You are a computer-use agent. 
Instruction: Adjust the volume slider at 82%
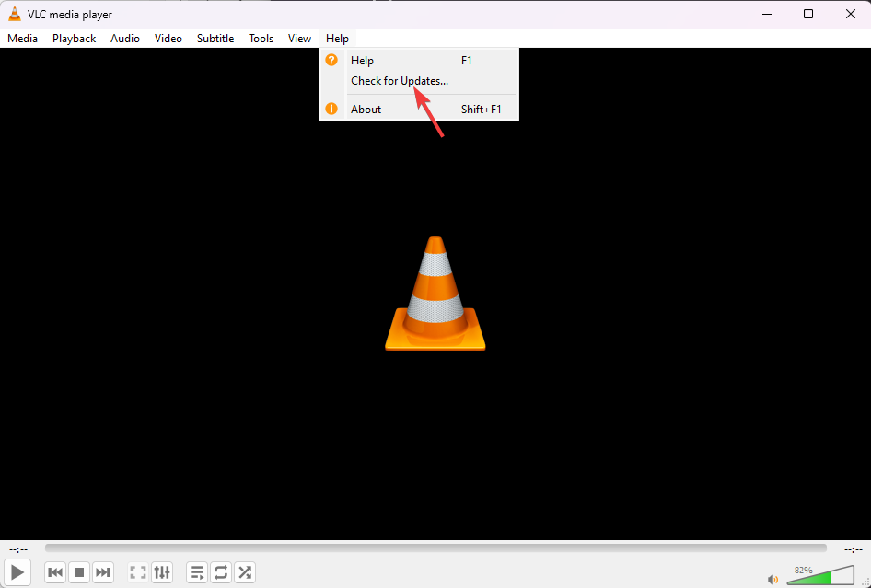point(820,576)
